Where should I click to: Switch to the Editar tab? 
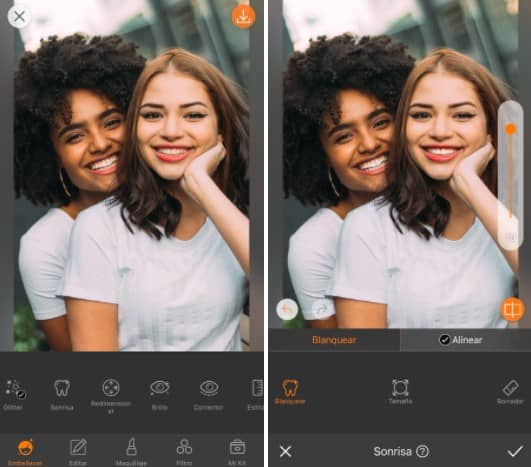pos(78,452)
